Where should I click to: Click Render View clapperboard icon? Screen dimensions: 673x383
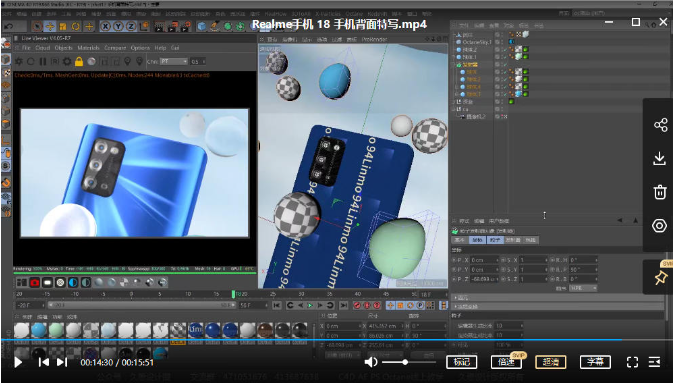159,27
